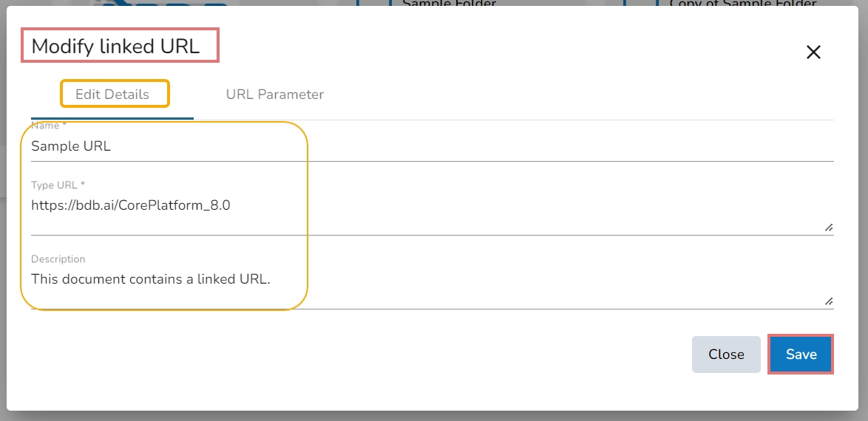Click the Modify linked URL title
868x421 pixels.
[x=116, y=47]
